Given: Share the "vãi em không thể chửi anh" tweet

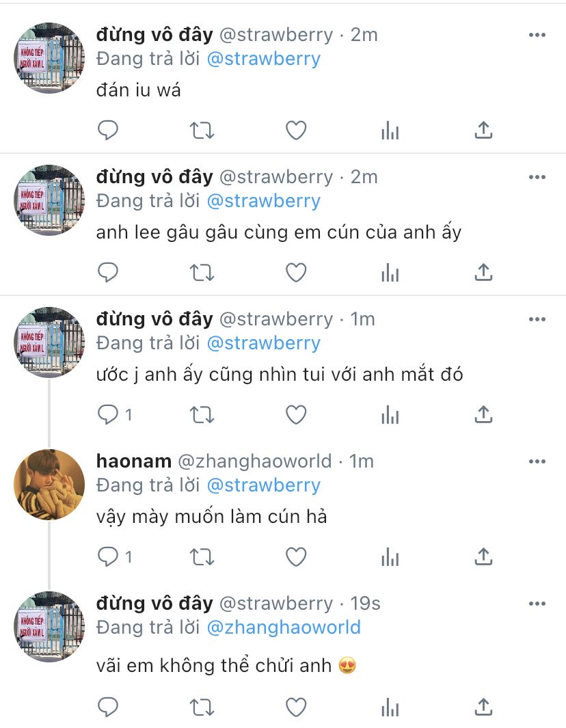Looking at the screenshot, I should coord(483,707).
